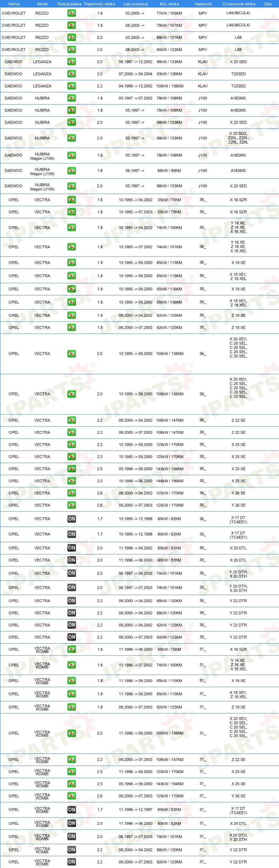This screenshot has height=868, width=279.
Task: Click diesel ON icon for Vectra 1.7 38_
Action: pos(72,534)
